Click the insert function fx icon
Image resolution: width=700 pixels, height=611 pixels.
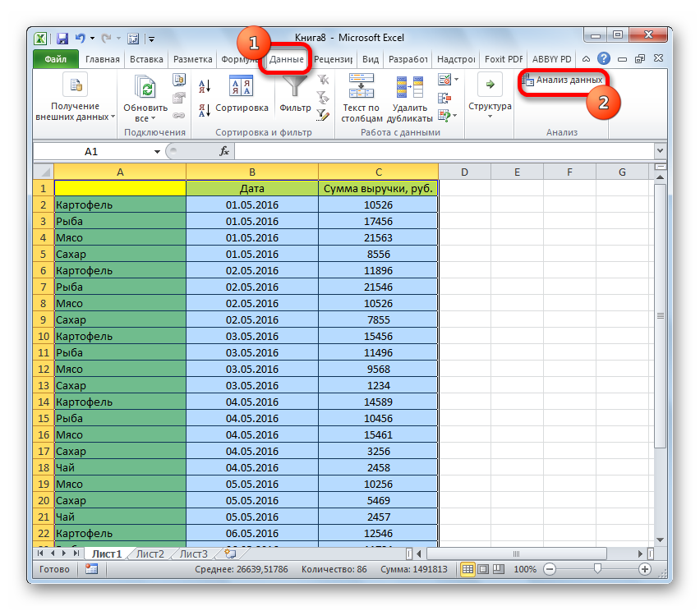point(223,151)
